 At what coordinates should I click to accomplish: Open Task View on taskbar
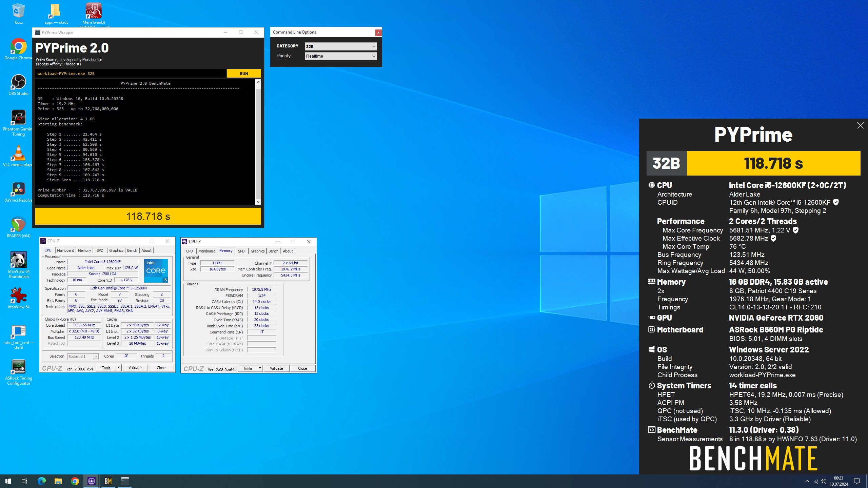click(x=24, y=481)
